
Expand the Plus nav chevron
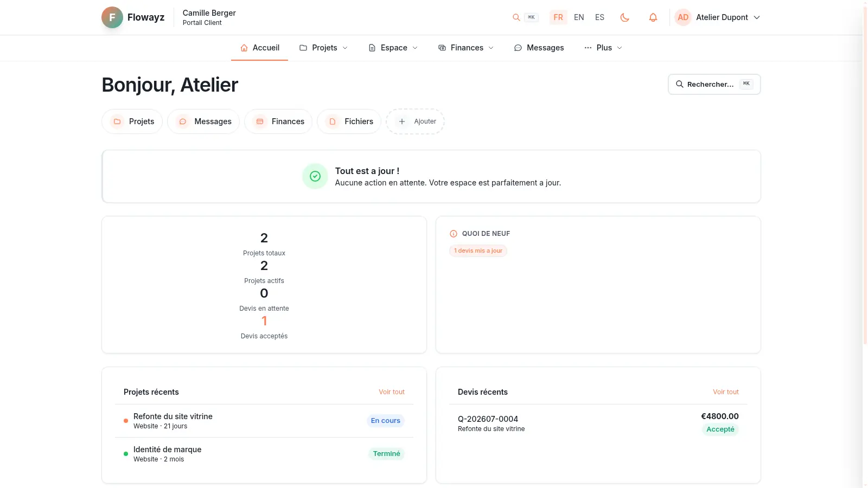[620, 48]
